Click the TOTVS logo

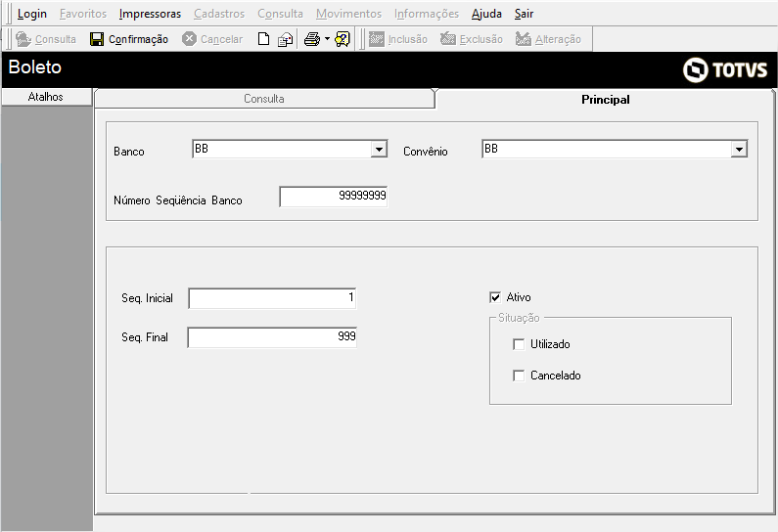tap(725, 69)
